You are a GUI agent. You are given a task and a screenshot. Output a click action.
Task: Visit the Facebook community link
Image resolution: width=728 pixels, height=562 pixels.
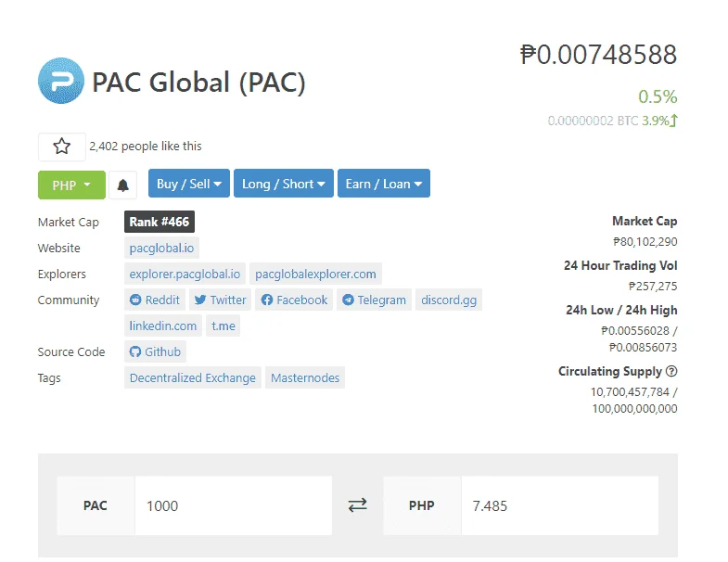click(294, 300)
